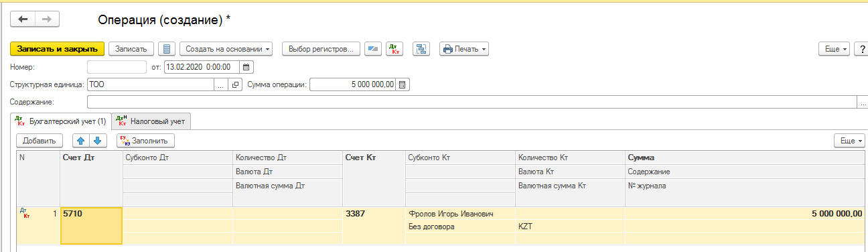This screenshot has width=868, height=252.
Task: Open the calendar picker for the date
Action: coord(246,67)
